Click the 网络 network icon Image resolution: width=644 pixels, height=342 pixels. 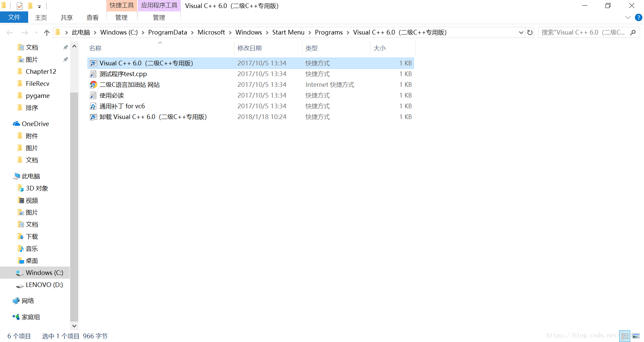16,301
